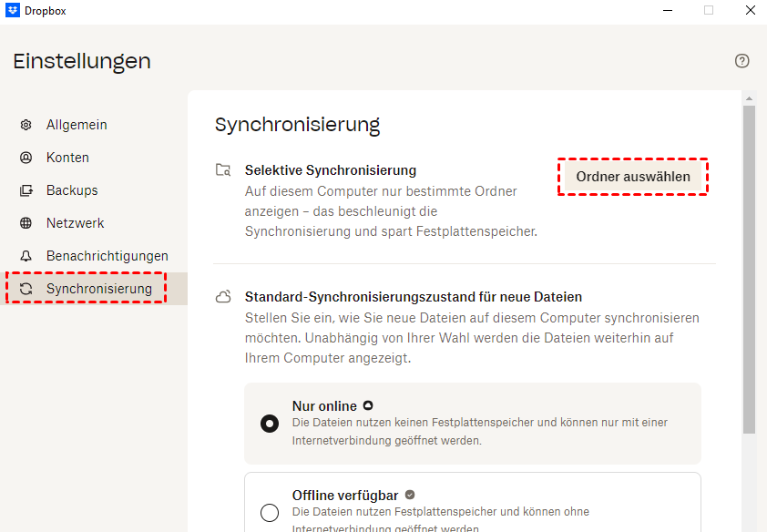
Task: Click the checkmark badge next to Offline verfügbar
Action: (410, 495)
